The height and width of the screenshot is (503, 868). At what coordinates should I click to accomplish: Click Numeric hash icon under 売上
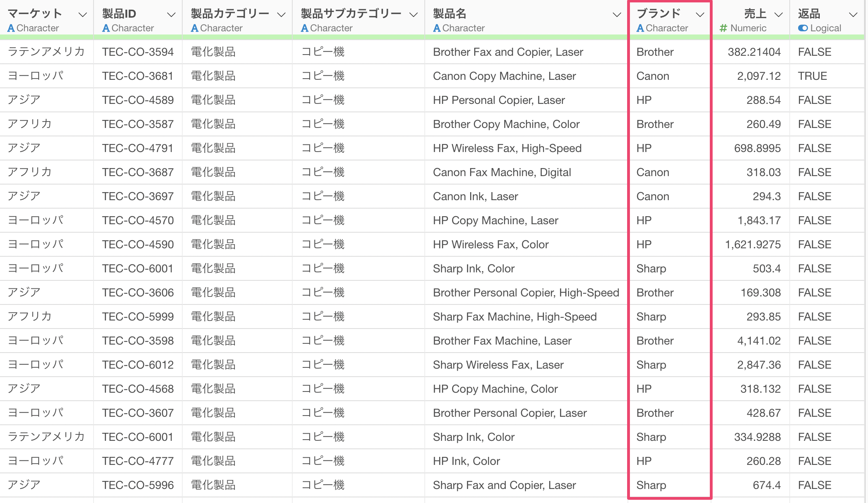pyautogui.click(x=723, y=28)
